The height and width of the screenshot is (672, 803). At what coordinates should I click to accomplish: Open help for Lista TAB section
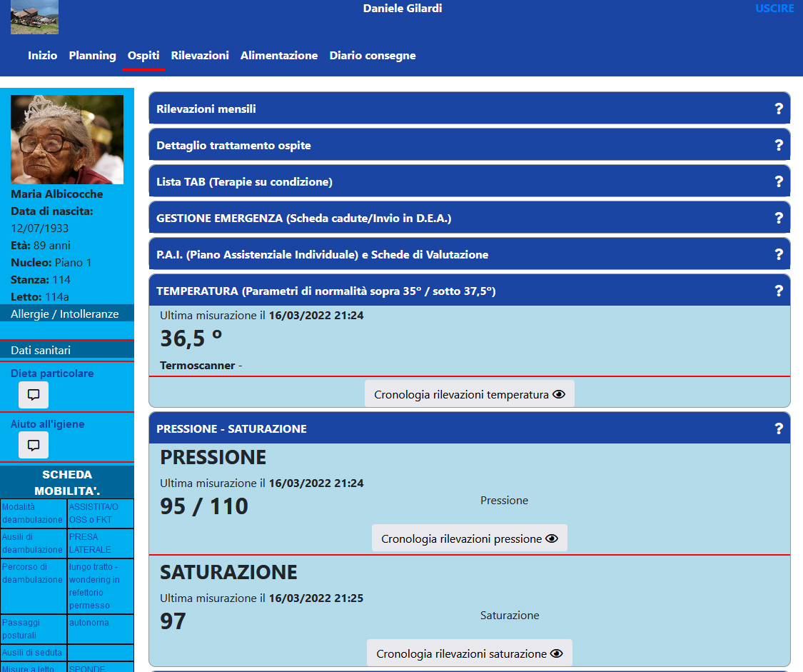coord(779,181)
